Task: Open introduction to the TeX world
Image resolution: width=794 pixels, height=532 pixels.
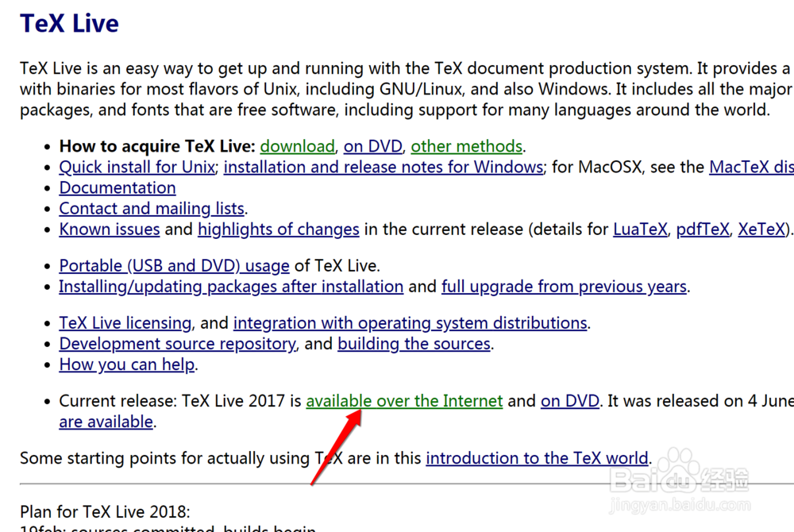Action: (537, 457)
